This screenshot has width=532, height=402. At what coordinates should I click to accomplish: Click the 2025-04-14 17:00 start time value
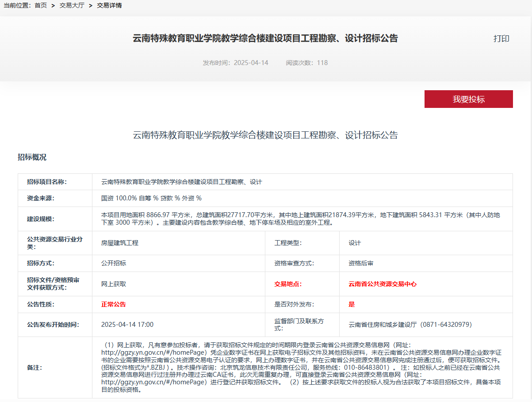[x=127, y=325]
